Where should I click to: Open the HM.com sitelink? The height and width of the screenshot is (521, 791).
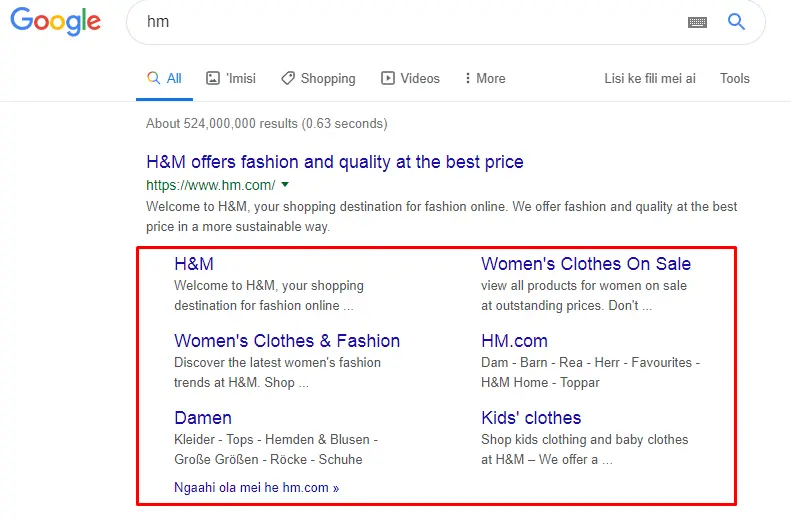(514, 341)
